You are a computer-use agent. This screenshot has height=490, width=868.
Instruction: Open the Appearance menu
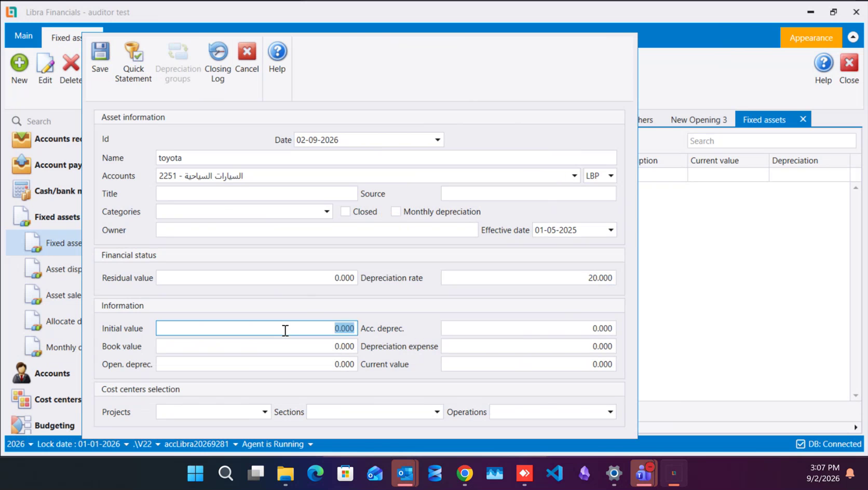pos(811,38)
